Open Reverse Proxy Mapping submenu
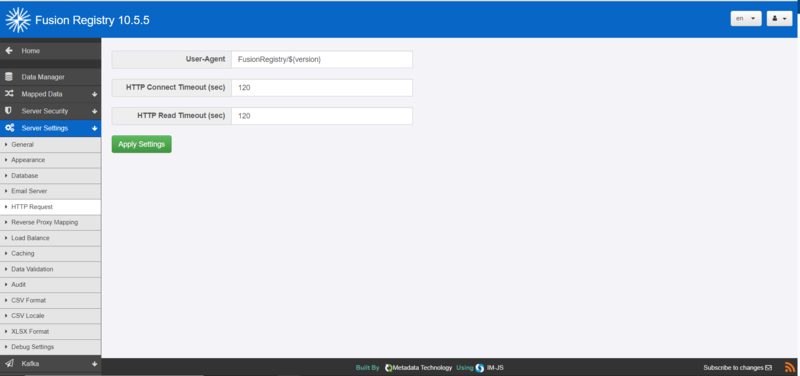 51,222
